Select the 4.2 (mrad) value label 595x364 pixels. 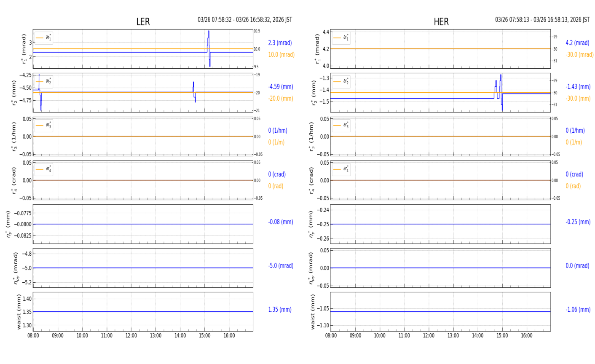pyautogui.click(x=577, y=43)
